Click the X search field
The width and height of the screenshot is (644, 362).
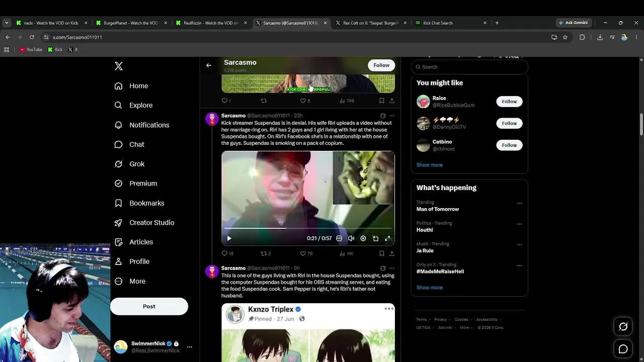click(x=469, y=67)
